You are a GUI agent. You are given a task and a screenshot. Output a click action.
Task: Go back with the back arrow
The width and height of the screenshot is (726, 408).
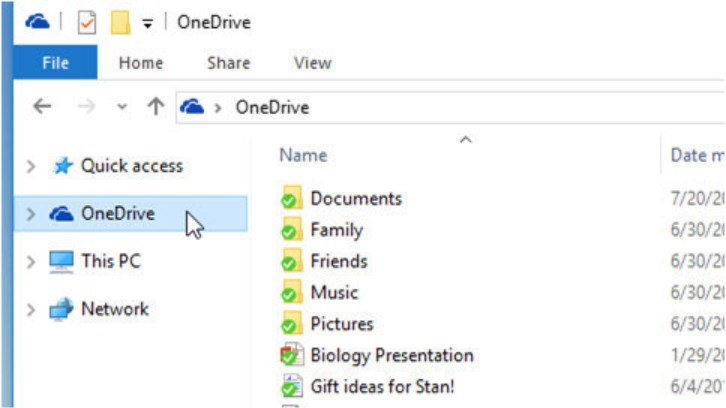(42, 107)
